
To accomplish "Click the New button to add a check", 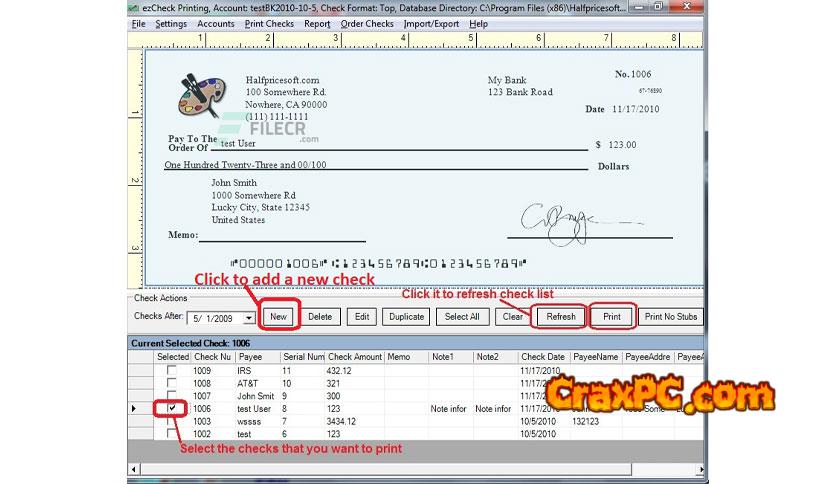I will coord(278,317).
